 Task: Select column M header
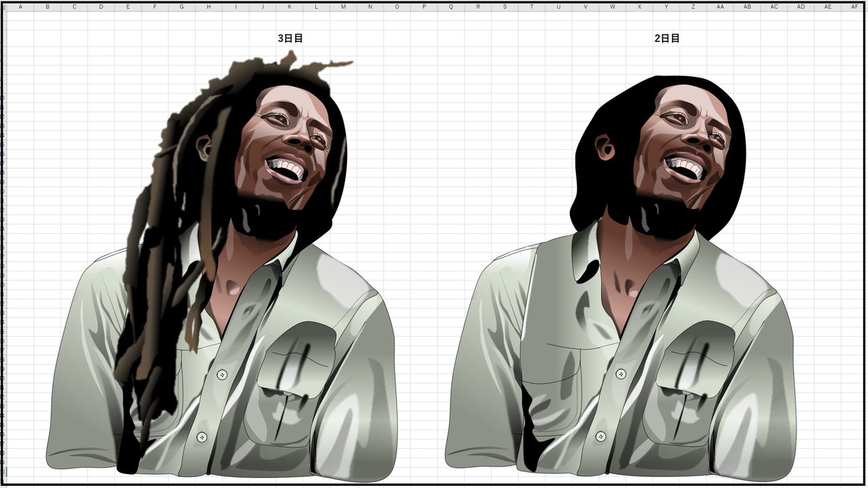pos(344,7)
